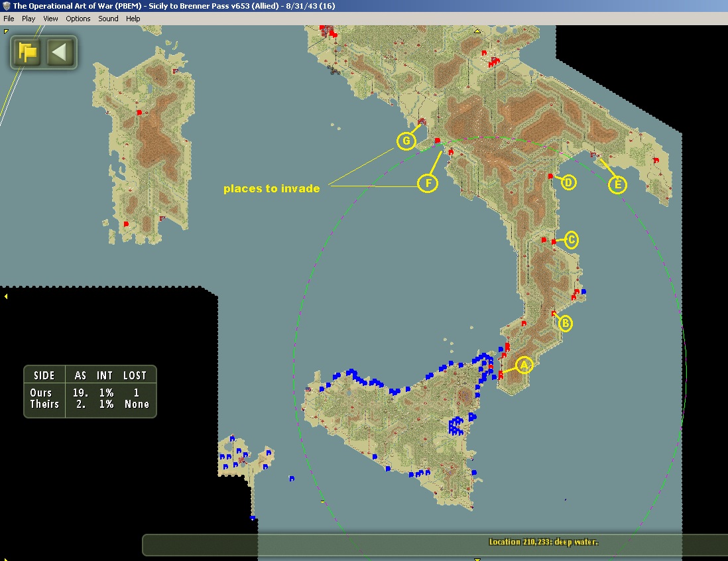
Task: Open the View menu
Action: click(x=50, y=19)
